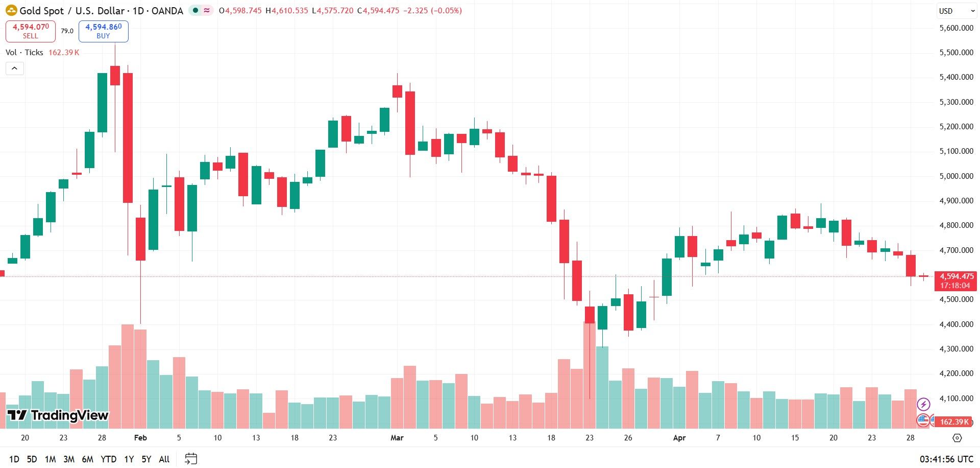Click the UTC clock timezone selector
The image size is (980, 468).
pos(946,459)
